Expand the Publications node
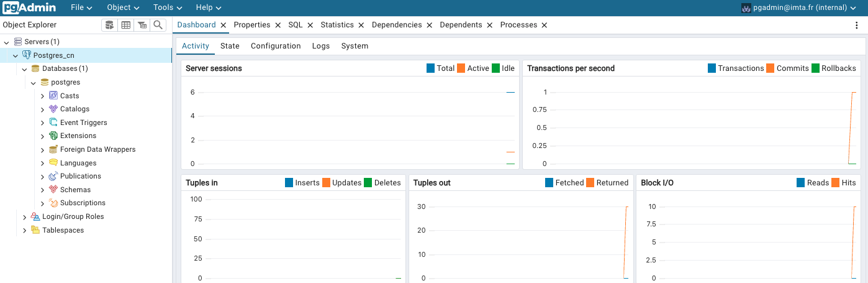The height and width of the screenshot is (283, 868). click(43, 176)
